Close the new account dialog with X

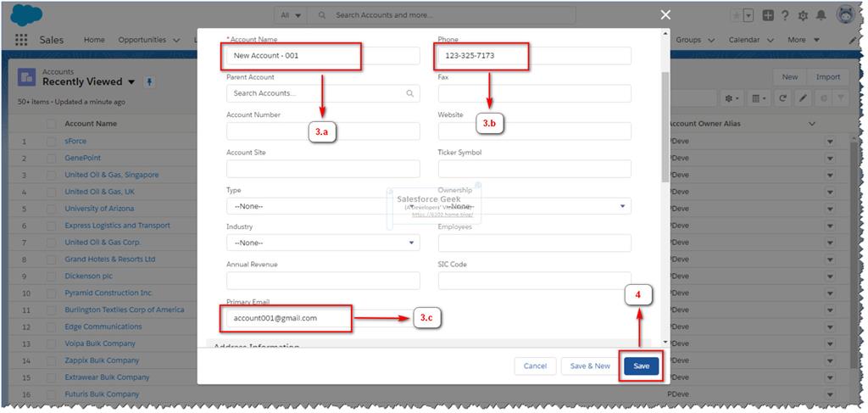[665, 15]
